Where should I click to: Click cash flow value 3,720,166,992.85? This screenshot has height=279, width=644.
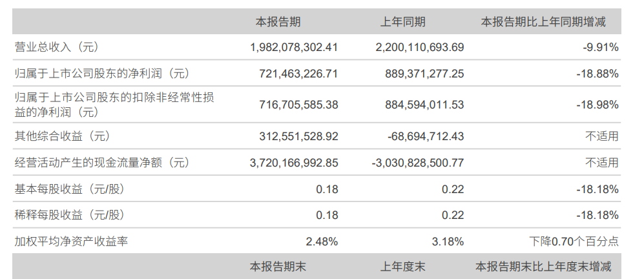[x=294, y=163]
